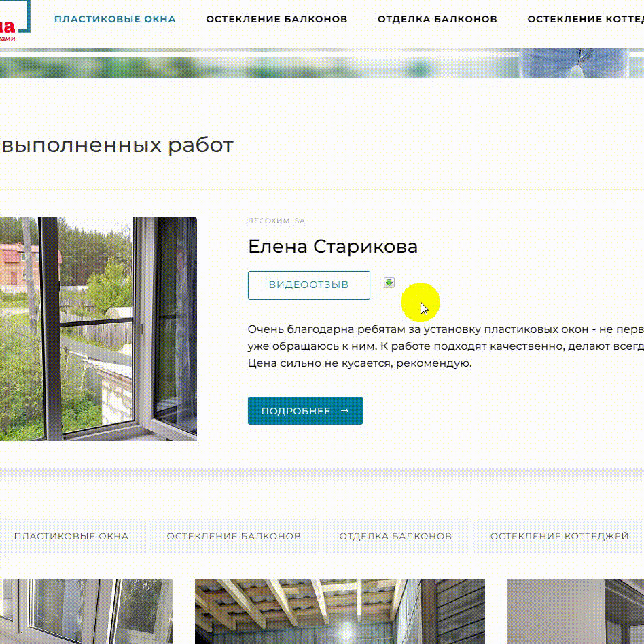This screenshot has width=644, height=644.
Task: Open ОТДЕЛКА БАЛКОНОВ in the top navigation
Action: point(437,19)
